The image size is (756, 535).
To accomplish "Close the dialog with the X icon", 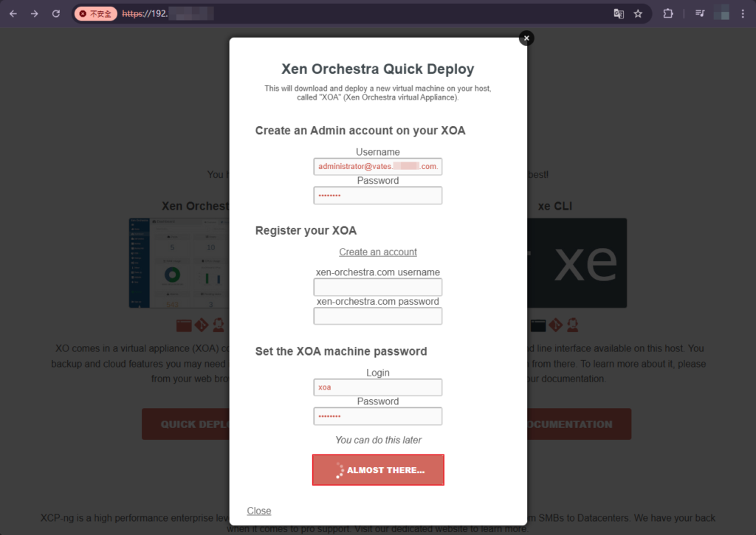I will tap(526, 38).
